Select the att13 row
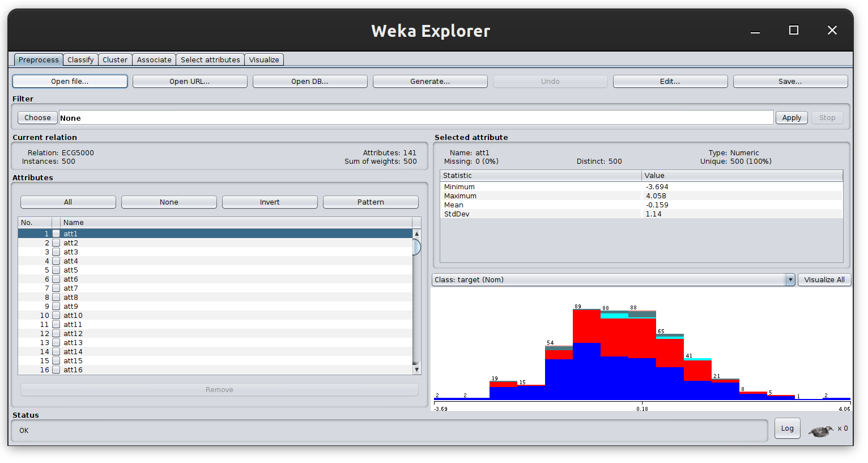 tap(215, 342)
